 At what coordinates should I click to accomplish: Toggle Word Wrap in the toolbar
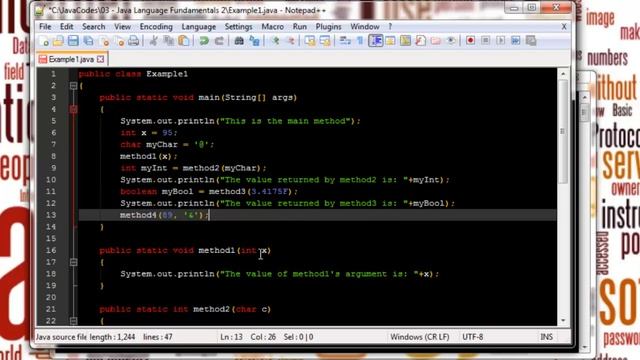point(345,41)
